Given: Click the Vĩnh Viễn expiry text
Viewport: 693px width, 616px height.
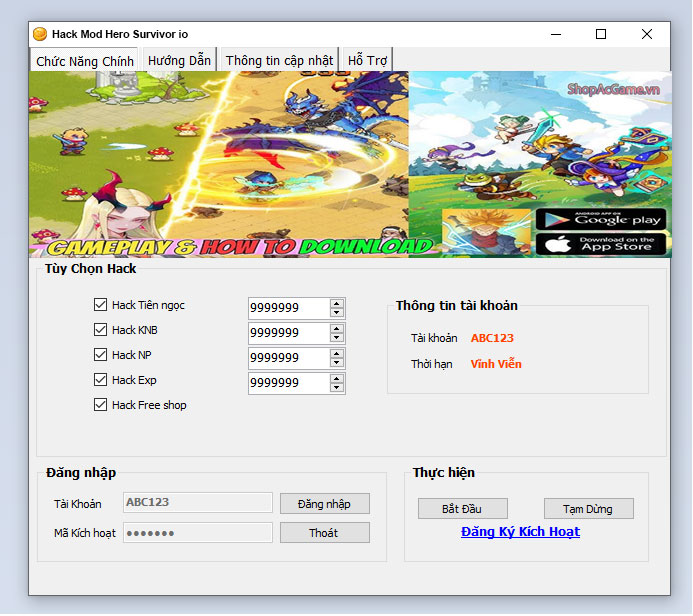Looking at the screenshot, I should click(x=496, y=364).
